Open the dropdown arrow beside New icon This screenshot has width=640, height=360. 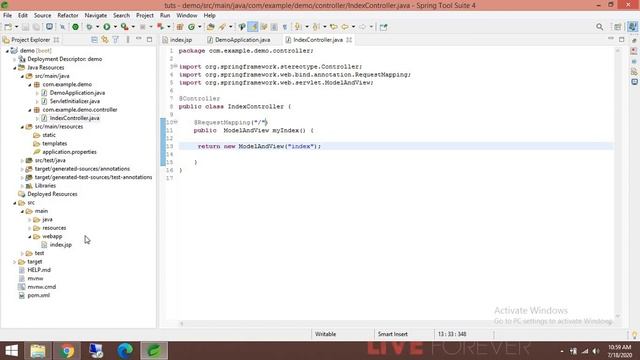point(16,27)
